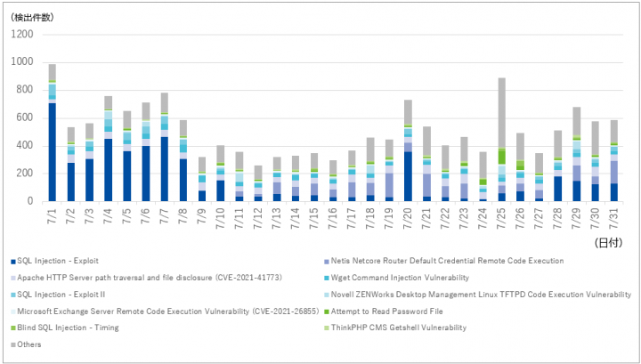
Task: Click the 7/24 stacked bar
Action: 483,177
